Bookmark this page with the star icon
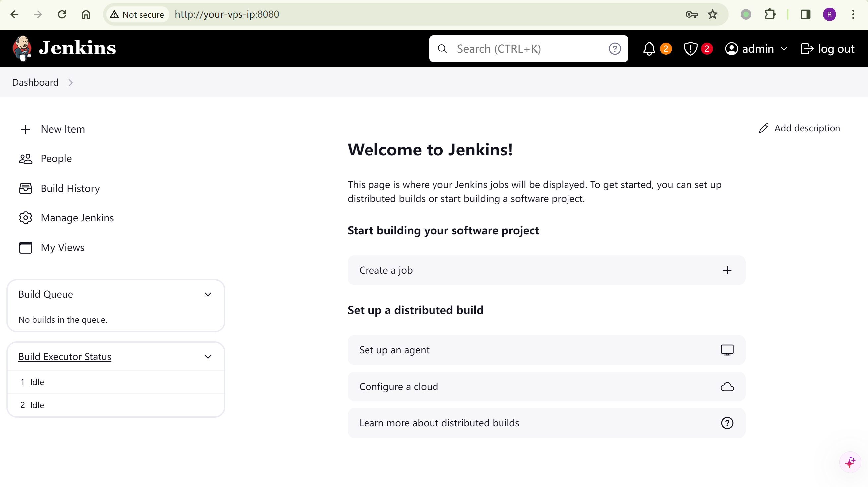 [712, 14]
